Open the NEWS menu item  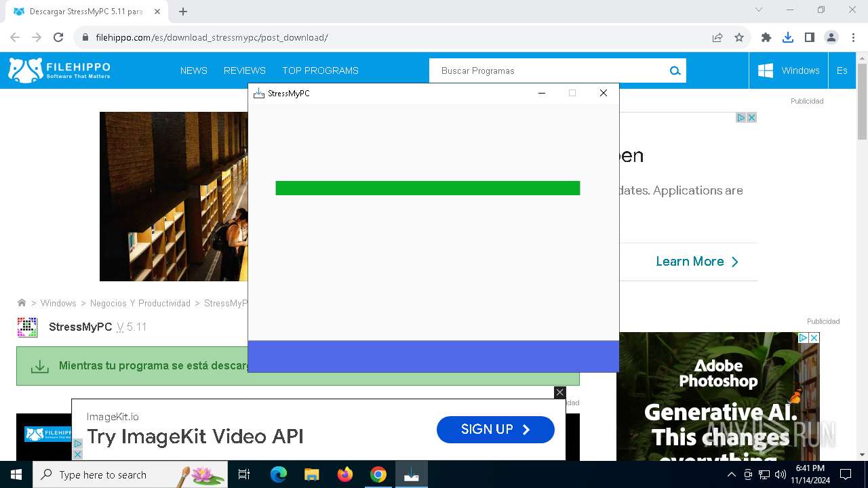tap(194, 70)
